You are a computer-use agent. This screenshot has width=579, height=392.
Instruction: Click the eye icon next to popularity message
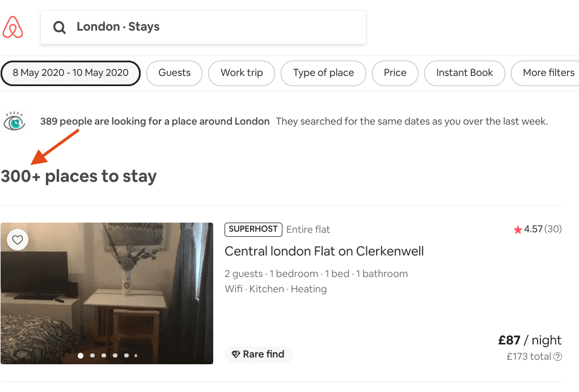[14, 121]
